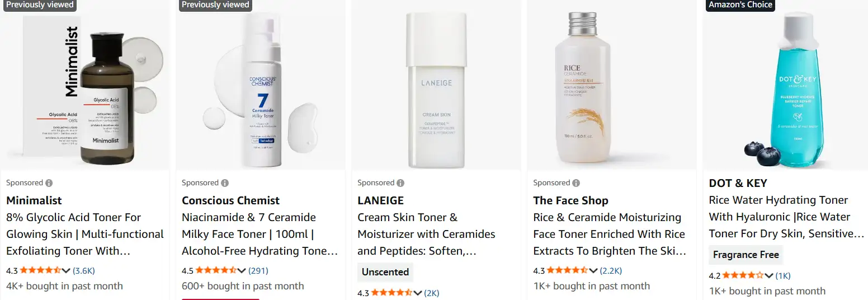The image size is (868, 300).
Task: Click the Sponsored info icon for Minimalist
Action: tap(49, 183)
